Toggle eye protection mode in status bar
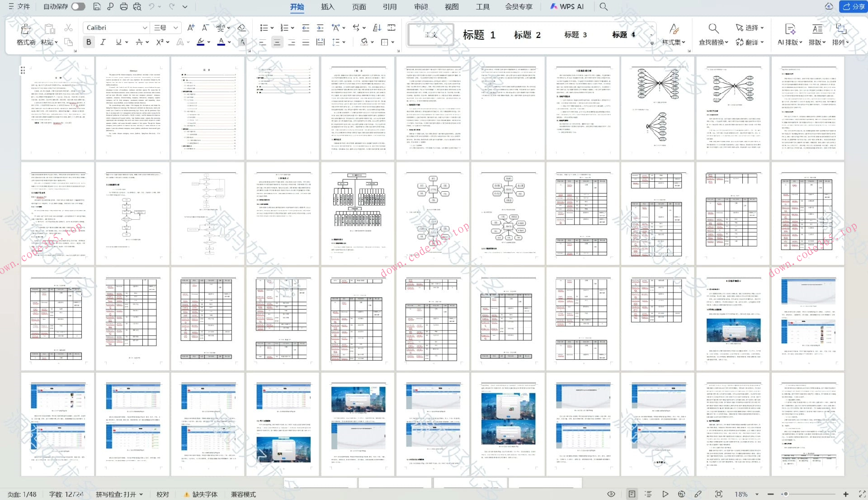Viewport: 868px width, 500px height. pyautogui.click(x=611, y=494)
